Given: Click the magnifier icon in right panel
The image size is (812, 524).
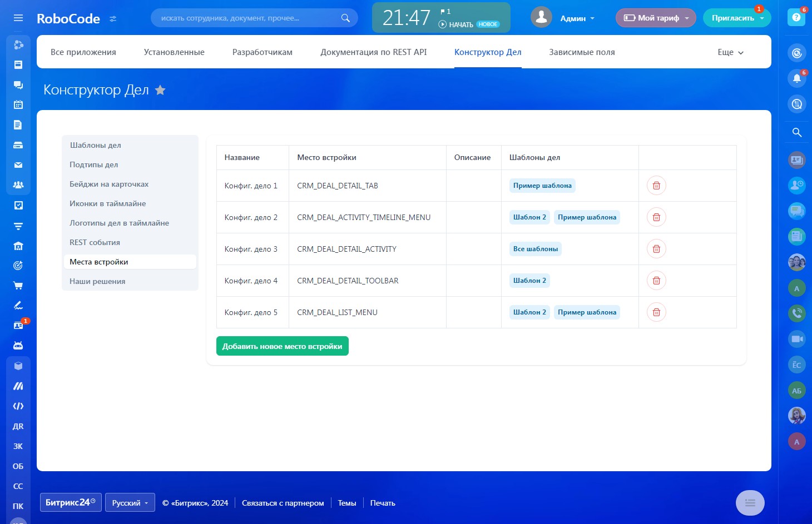Looking at the screenshot, I should click(796, 132).
